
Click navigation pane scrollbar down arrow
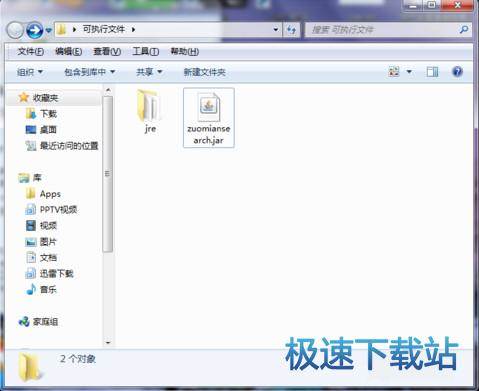click(x=108, y=342)
